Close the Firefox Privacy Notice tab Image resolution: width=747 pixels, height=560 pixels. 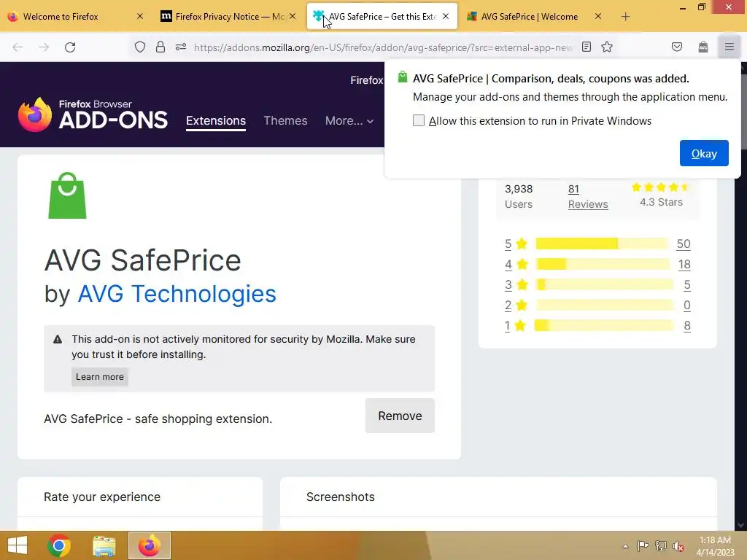(x=293, y=16)
